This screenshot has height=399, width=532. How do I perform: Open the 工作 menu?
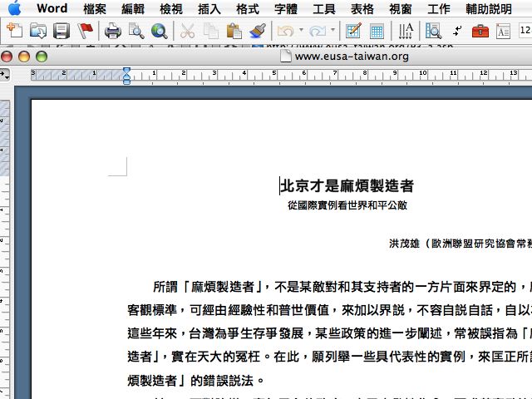(438, 8)
